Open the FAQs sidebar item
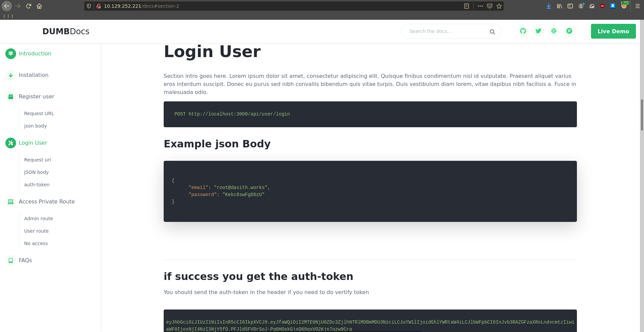The height and width of the screenshot is (332, 644). point(25,260)
